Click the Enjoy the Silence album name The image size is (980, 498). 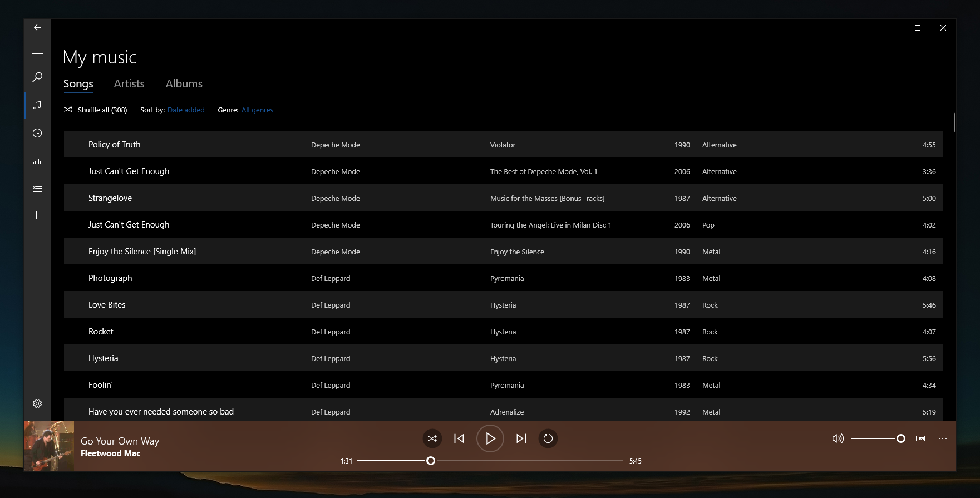pyautogui.click(x=517, y=252)
